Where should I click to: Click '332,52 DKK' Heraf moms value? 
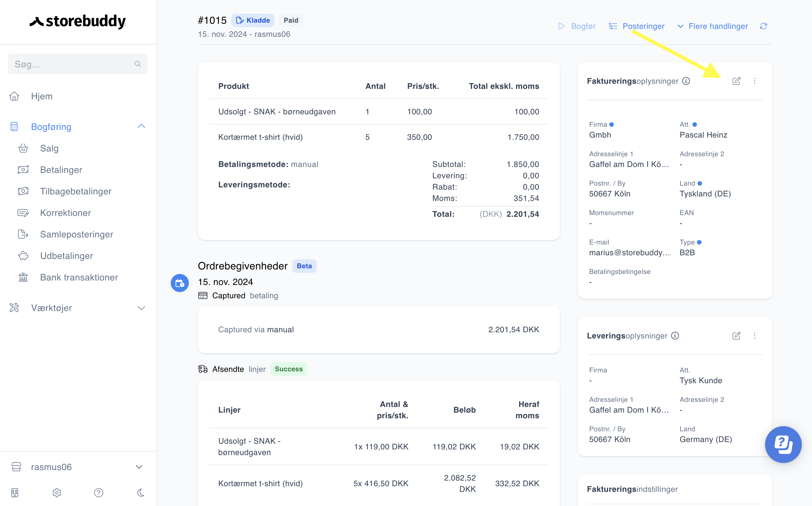pyautogui.click(x=517, y=484)
